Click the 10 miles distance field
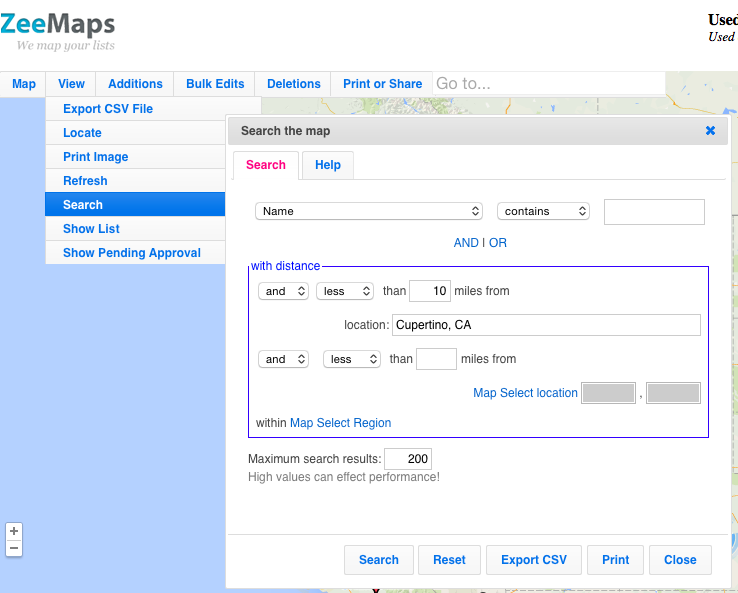This screenshot has width=738, height=593. [x=430, y=291]
